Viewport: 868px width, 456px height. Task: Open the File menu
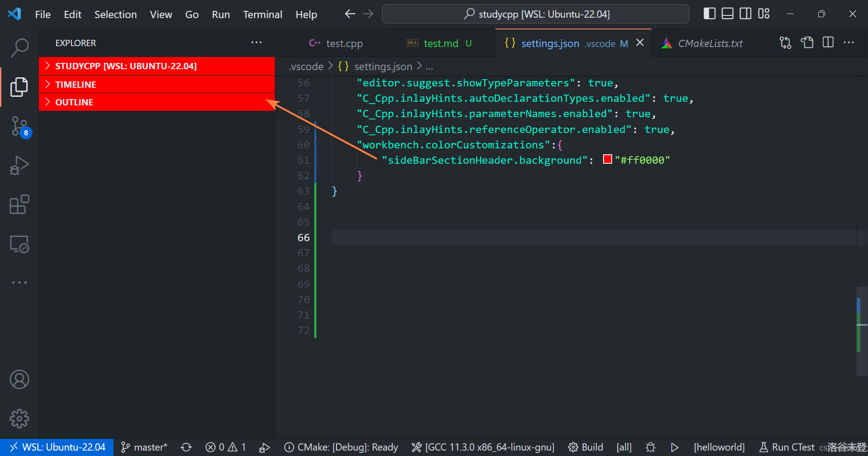[43, 14]
